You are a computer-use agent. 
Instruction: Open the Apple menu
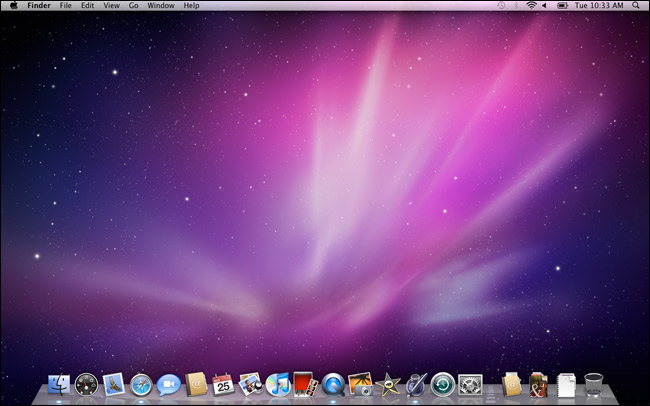click(14, 6)
